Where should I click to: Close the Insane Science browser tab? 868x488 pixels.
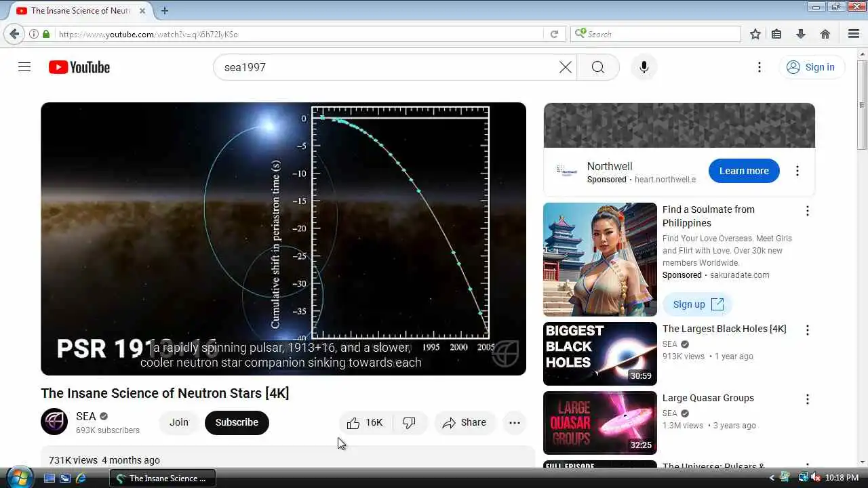pyautogui.click(x=142, y=11)
